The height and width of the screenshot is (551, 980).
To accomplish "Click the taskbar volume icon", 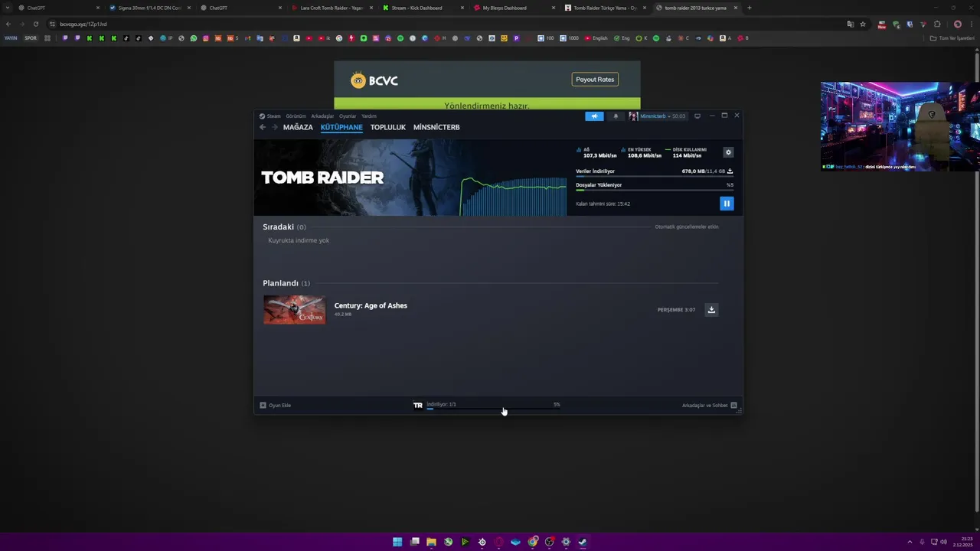I will click(943, 542).
